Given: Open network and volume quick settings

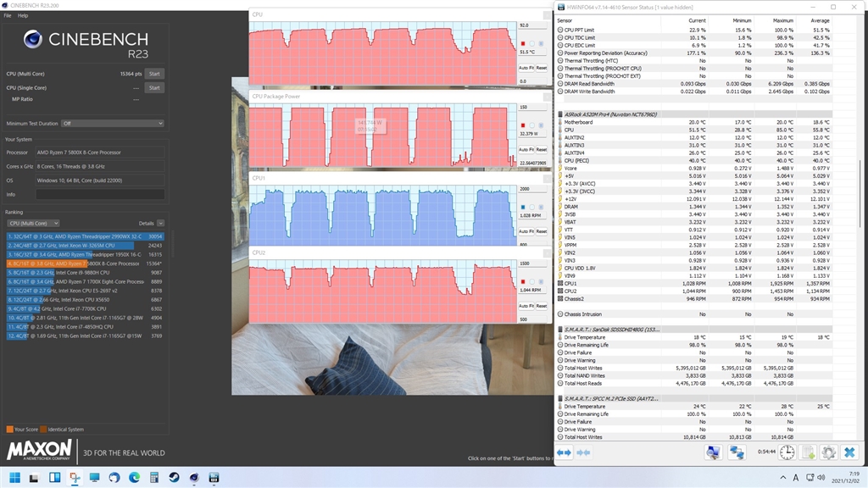Looking at the screenshot, I should [815, 478].
